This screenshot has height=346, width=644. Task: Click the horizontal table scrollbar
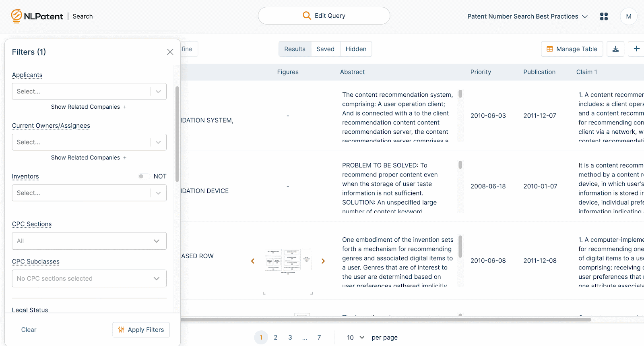[386, 320]
